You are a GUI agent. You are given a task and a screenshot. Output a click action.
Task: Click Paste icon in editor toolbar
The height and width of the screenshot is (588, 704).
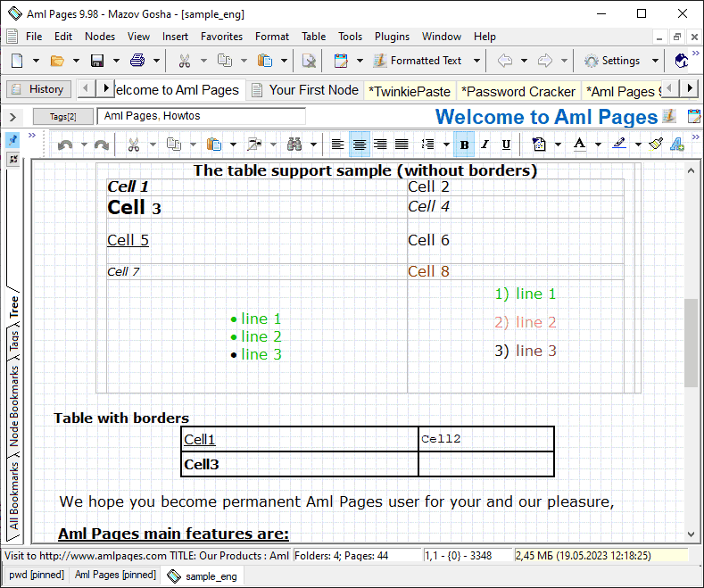(x=214, y=145)
